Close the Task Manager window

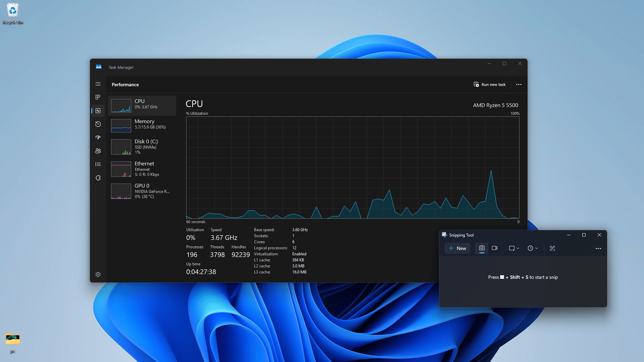pyautogui.click(x=520, y=63)
